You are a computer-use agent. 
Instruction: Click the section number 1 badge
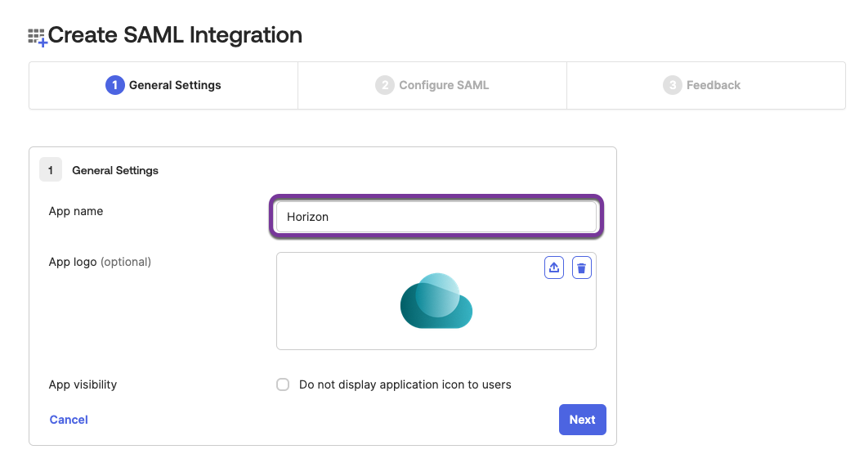pos(51,170)
